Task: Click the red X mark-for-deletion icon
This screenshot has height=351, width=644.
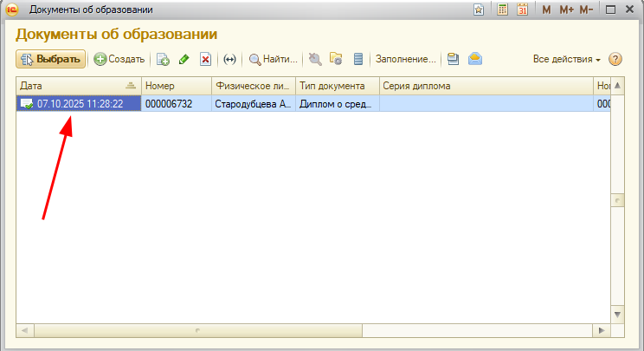Action: pos(206,59)
